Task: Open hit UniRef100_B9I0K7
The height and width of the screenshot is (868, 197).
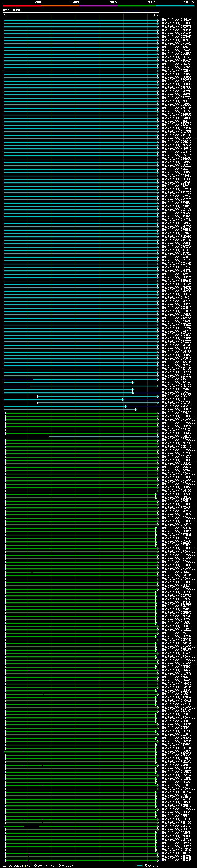Action: pyautogui.click(x=177, y=43)
